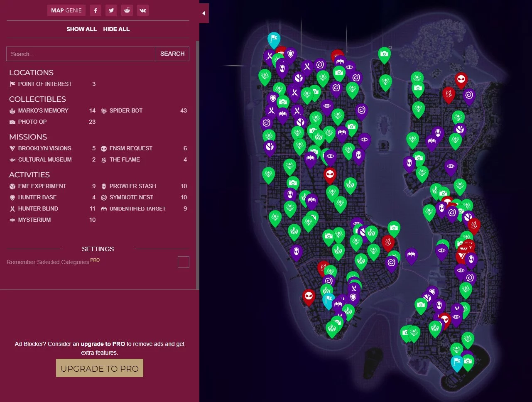Select red mask marker in the map's northeast corner

click(x=461, y=80)
